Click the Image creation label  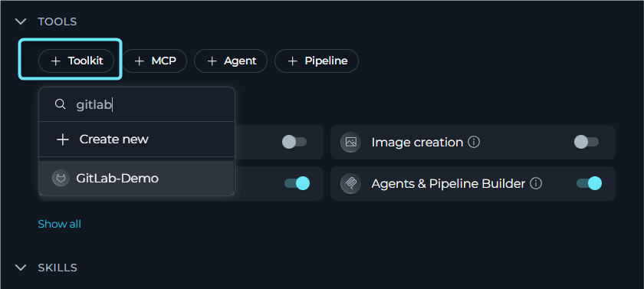click(417, 142)
